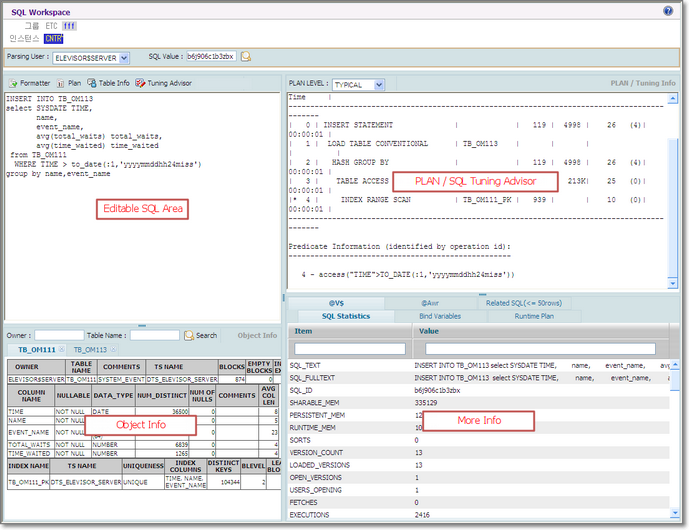
Task: Select the @V$ tab
Action: (x=336, y=303)
